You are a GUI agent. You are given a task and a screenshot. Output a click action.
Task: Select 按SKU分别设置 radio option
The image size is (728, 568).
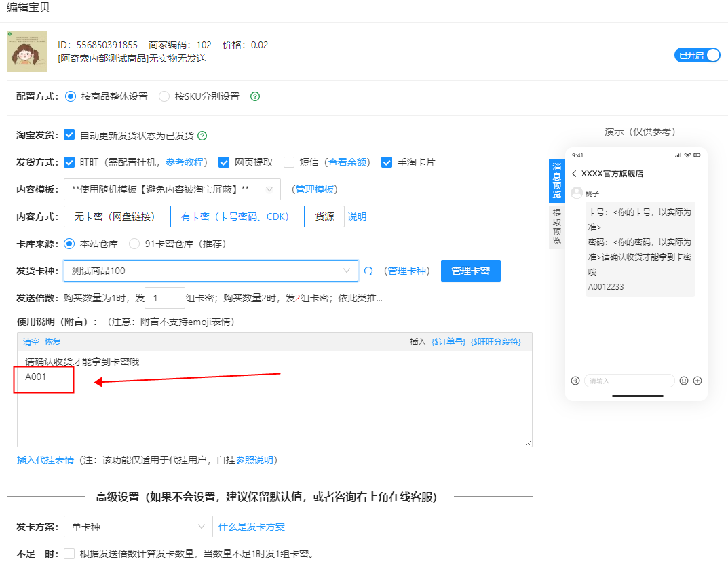164,96
